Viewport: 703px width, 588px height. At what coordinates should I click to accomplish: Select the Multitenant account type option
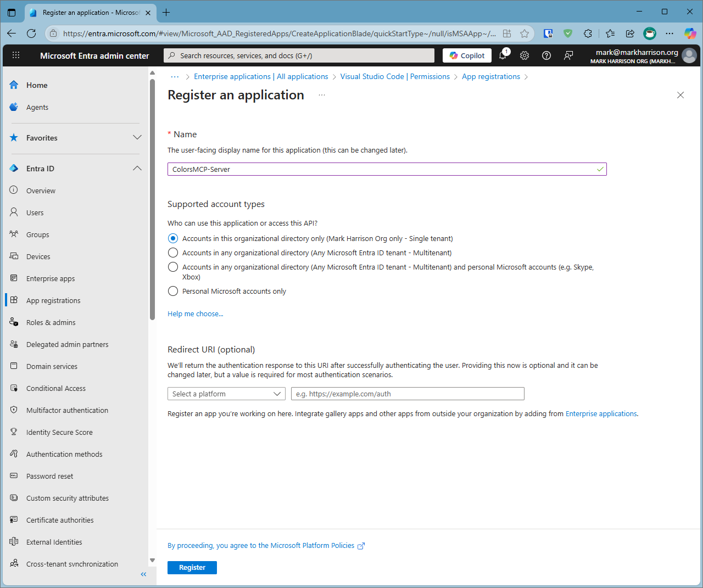[173, 253]
